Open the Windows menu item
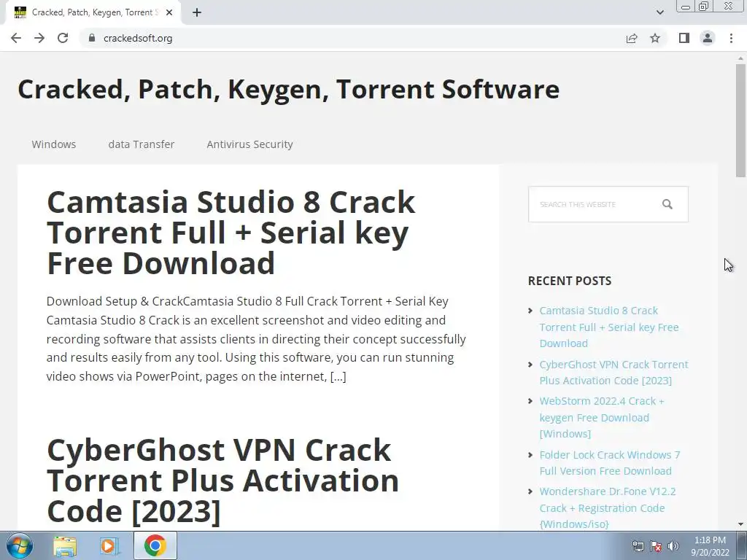 [54, 144]
